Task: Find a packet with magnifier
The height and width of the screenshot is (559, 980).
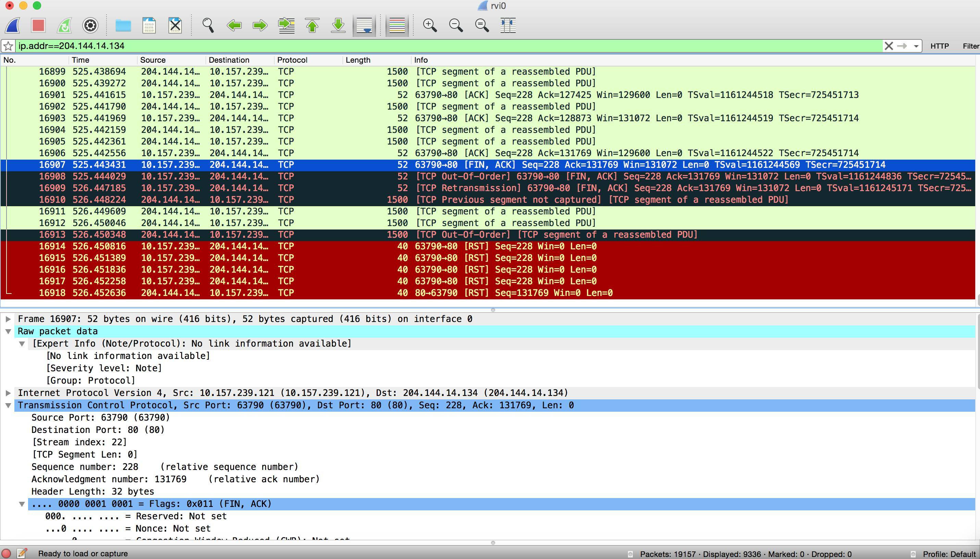Action: click(x=208, y=26)
